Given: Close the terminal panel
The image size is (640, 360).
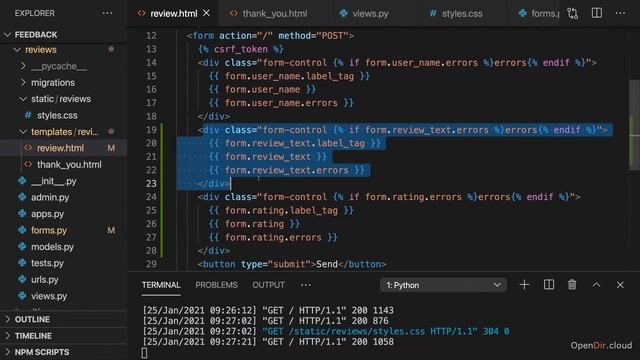Looking at the screenshot, I should [620, 284].
